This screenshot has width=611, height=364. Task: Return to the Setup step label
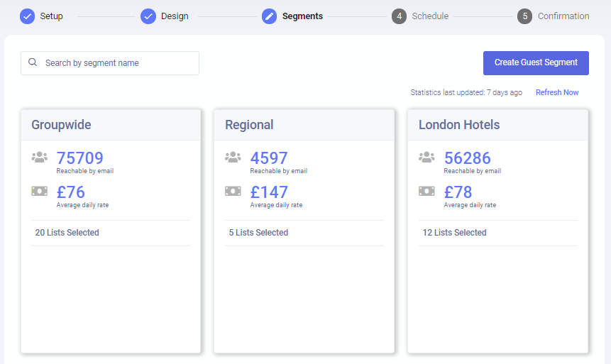(x=51, y=16)
